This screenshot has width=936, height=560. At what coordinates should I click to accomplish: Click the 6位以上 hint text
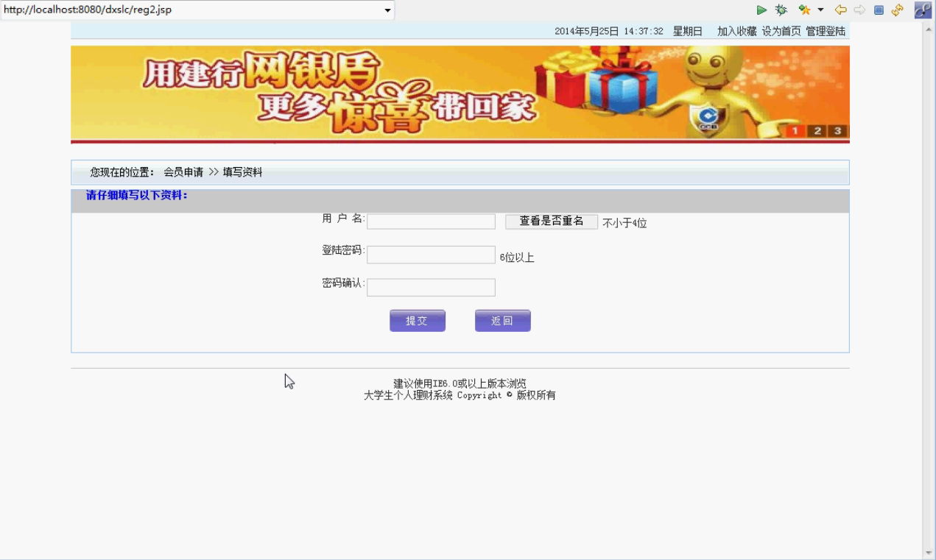[517, 258]
